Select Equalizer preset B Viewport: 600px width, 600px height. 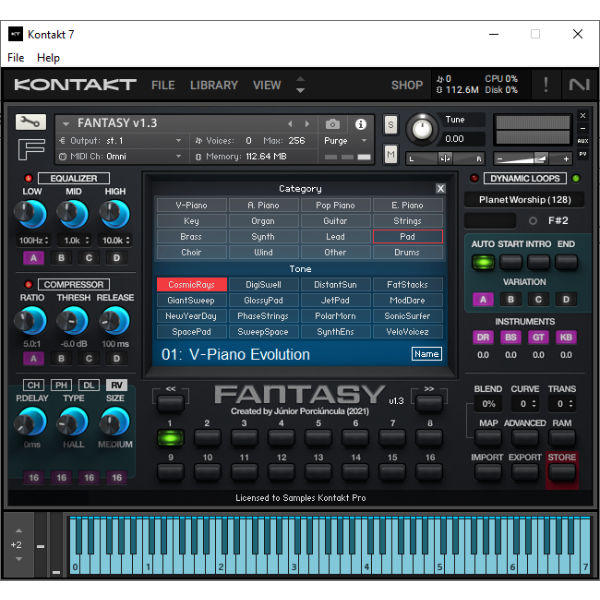61,258
